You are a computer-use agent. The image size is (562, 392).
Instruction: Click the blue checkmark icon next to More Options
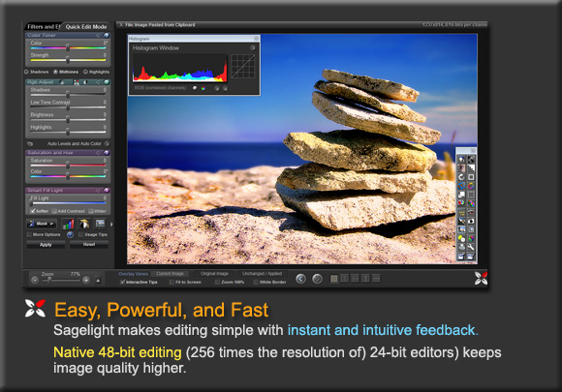[x=70, y=234]
